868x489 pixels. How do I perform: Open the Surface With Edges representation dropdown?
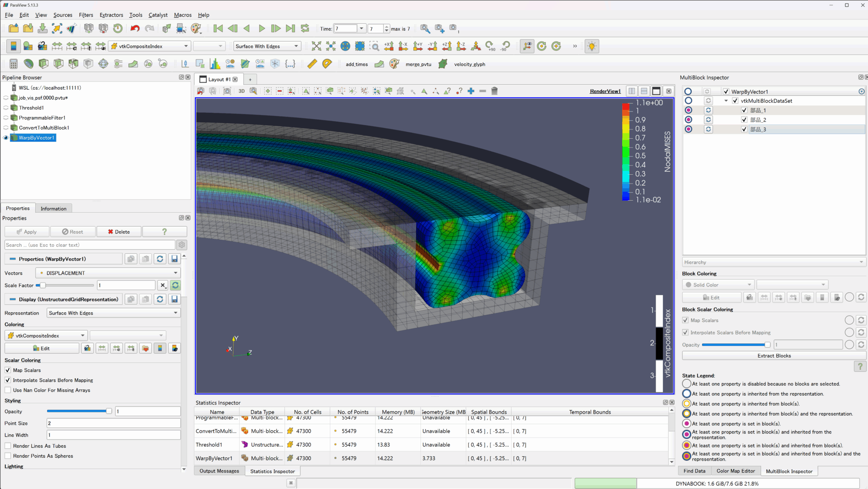coord(113,313)
